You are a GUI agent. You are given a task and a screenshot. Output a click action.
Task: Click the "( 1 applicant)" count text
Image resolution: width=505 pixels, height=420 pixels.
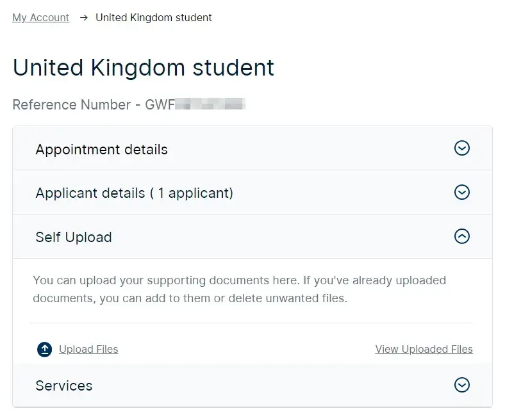192,193
